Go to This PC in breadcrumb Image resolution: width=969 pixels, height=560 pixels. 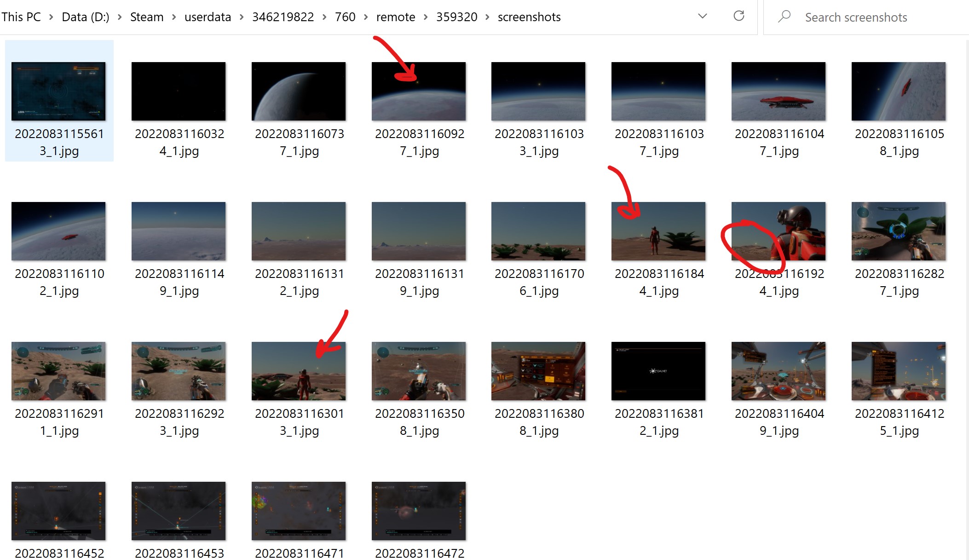click(x=21, y=17)
